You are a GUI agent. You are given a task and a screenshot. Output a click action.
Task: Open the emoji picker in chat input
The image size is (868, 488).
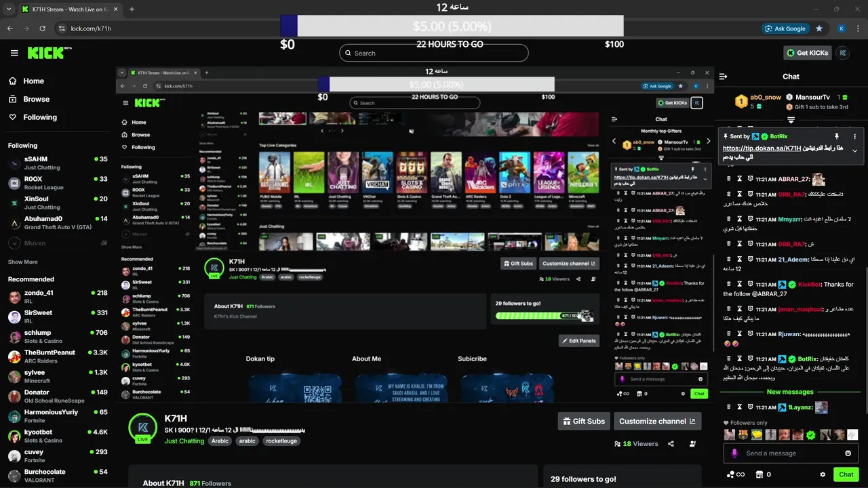tap(848, 453)
